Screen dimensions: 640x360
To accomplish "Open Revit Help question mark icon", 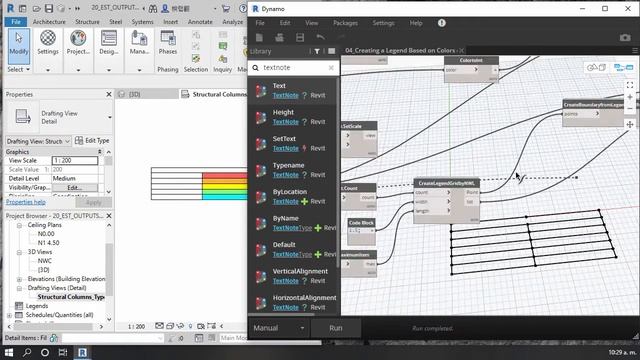I will (x=242, y=8).
